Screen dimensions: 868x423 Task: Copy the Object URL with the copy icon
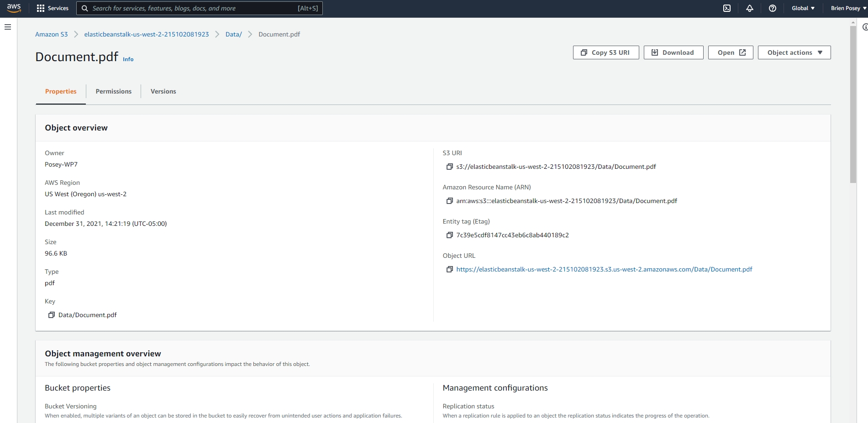tap(450, 269)
